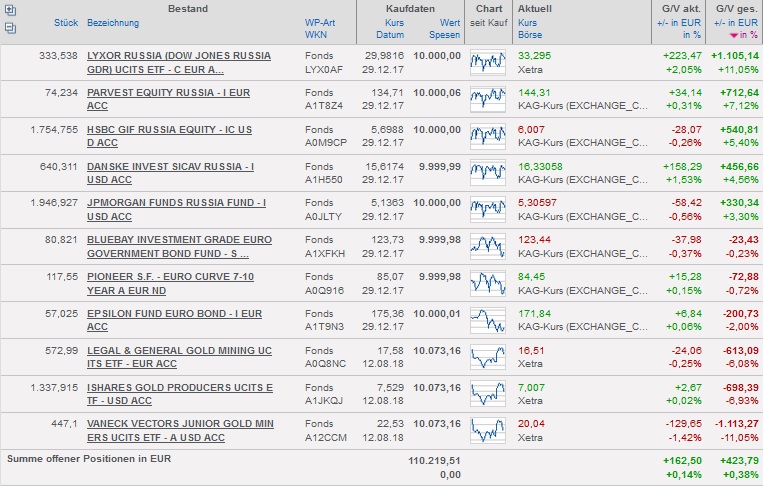Open the BLUEBAY INVESTMENT GRADE EURO link
This screenshot has height=486, width=763.
tap(179, 247)
